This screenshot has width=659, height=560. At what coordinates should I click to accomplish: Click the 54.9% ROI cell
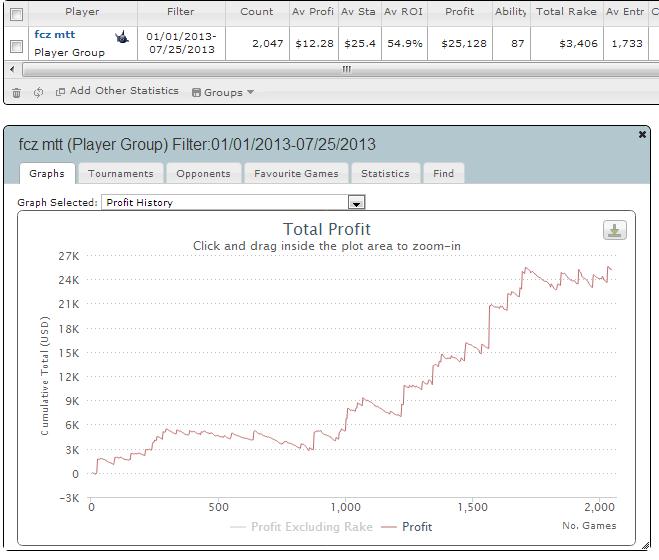[x=404, y=43]
